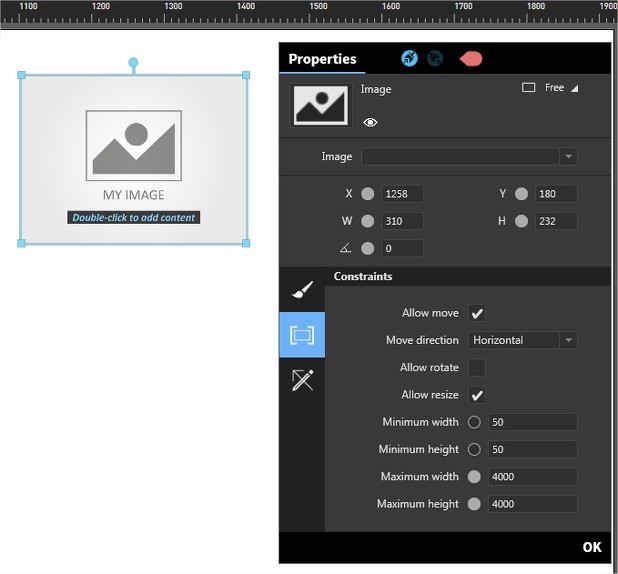Click the empty Image source field
Screen dimensions: 618x574
coord(460,157)
